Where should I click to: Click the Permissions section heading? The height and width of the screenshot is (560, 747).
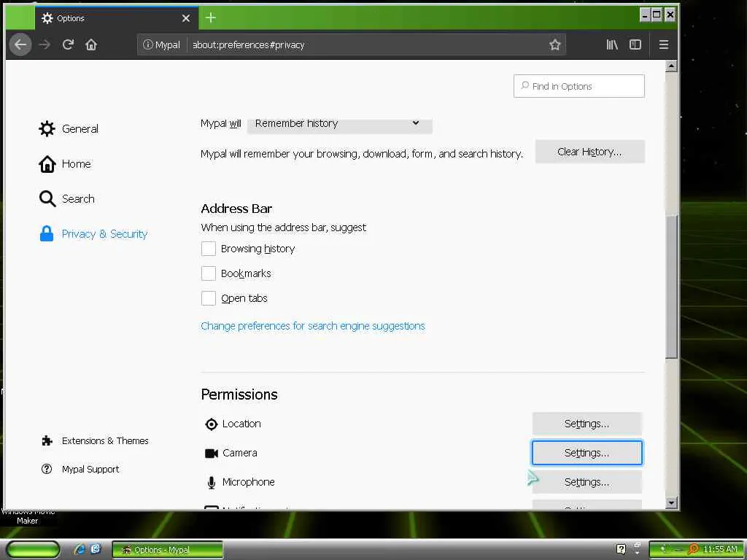click(x=239, y=394)
